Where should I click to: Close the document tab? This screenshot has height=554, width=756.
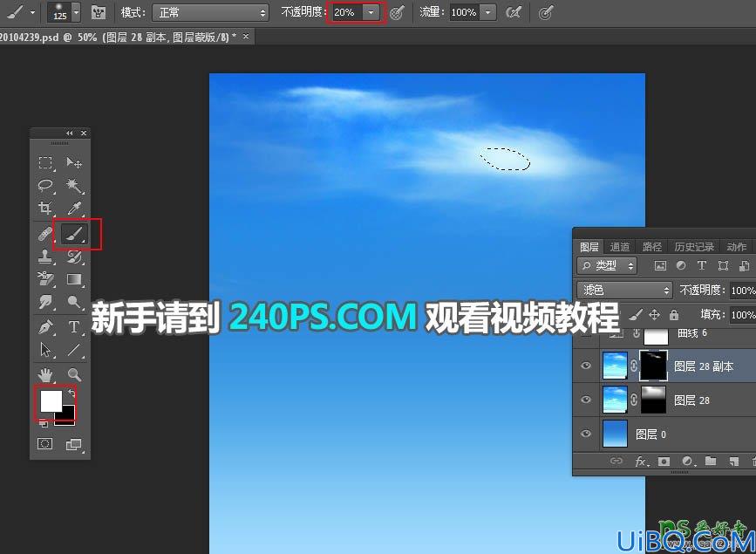click(246, 36)
